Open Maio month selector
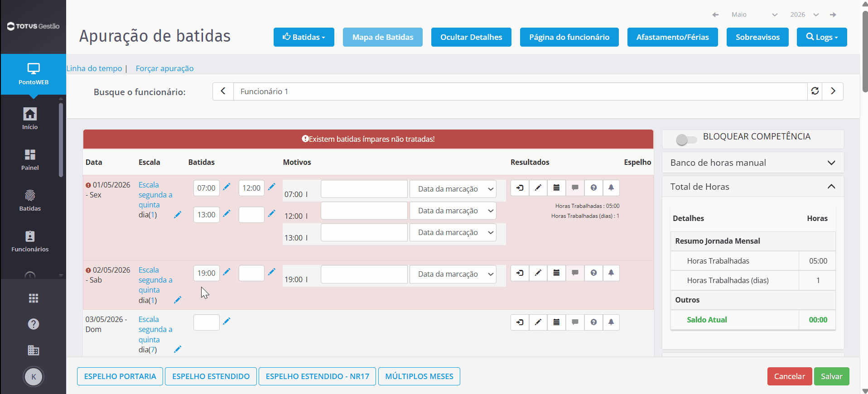The height and width of the screenshot is (394, 868). point(754,14)
